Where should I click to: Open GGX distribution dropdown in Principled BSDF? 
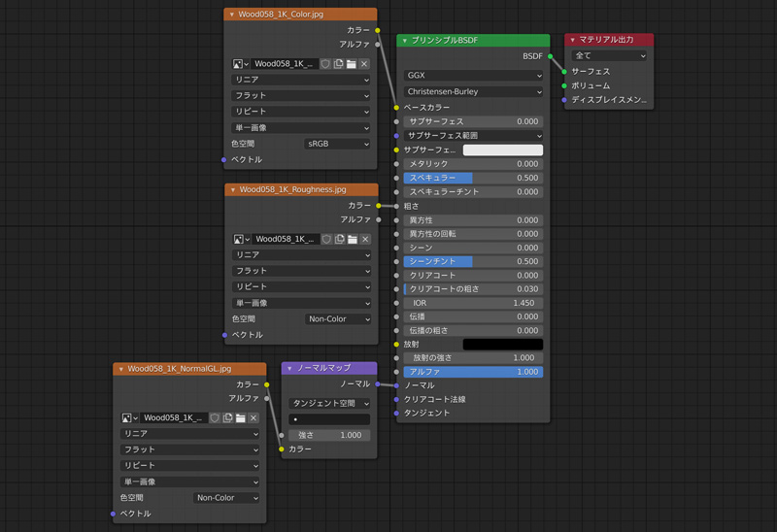(x=473, y=75)
